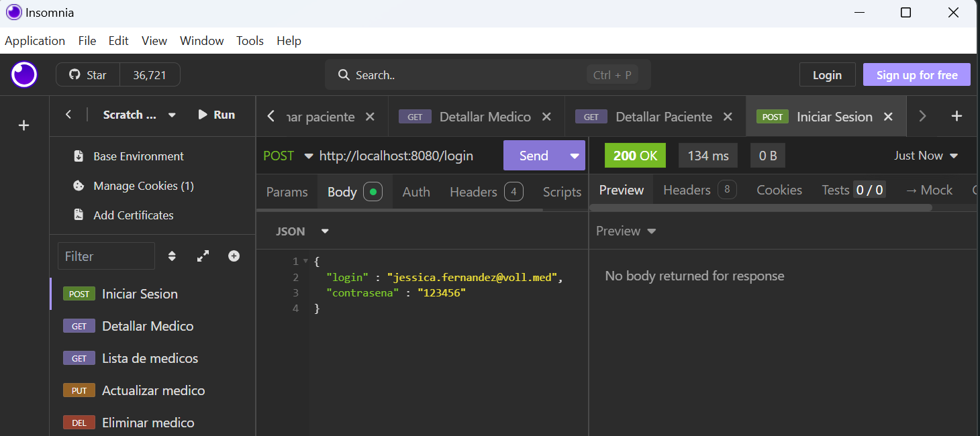Open the Body tab
This screenshot has height=436, width=980.
click(x=354, y=192)
